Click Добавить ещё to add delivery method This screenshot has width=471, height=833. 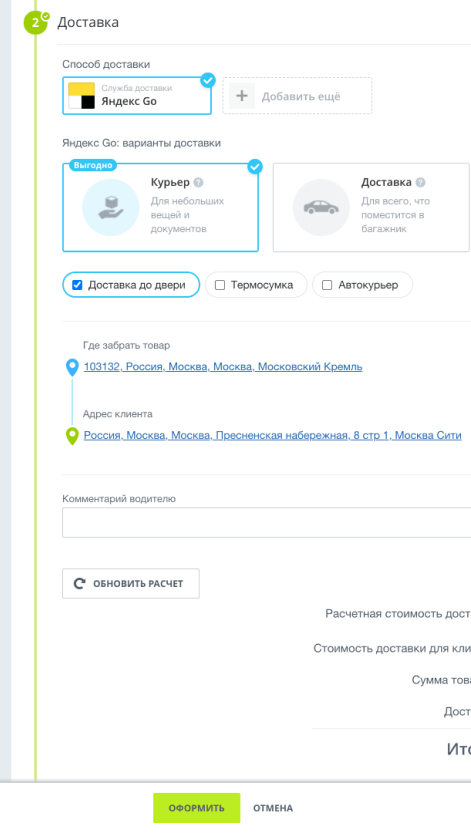(x=297, y=96)
